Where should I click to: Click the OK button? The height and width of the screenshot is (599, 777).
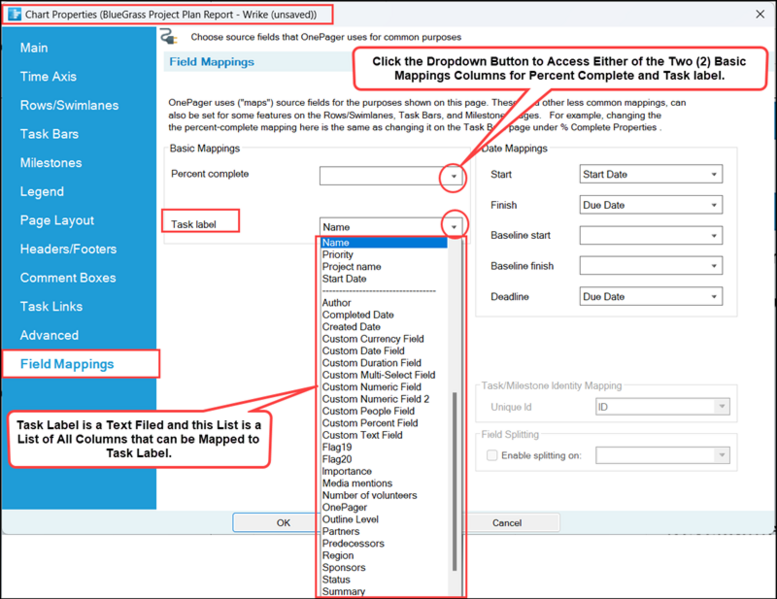pos(283,523)
